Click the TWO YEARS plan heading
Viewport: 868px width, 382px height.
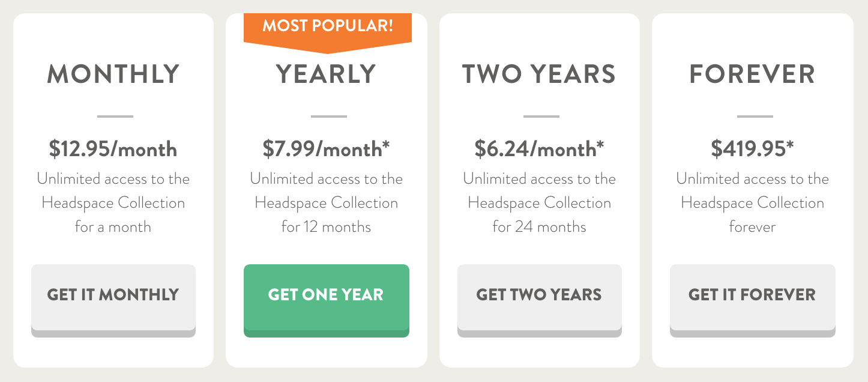tap(539, 74)
